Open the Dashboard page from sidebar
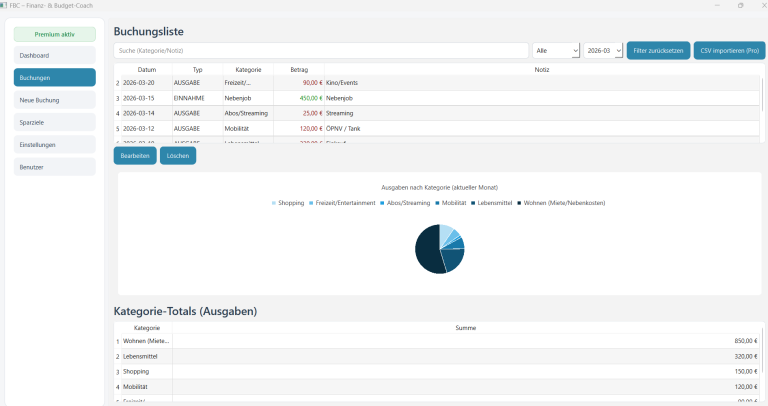 (55, 55)
